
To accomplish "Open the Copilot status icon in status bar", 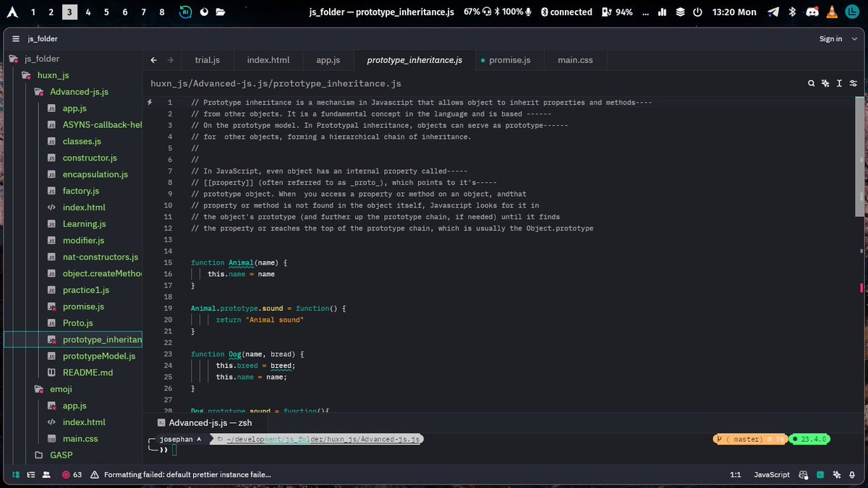I will (804, 474).
